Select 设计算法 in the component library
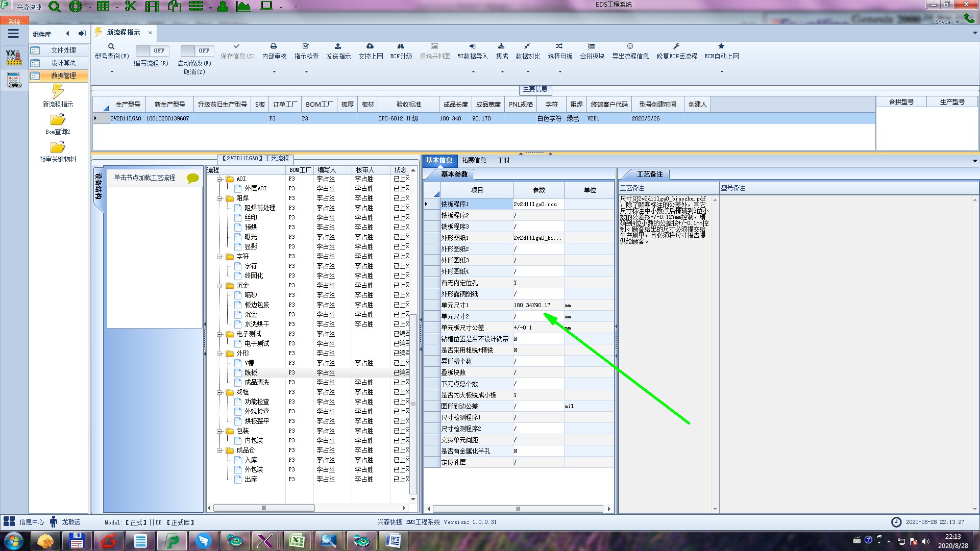Screen dimensions: 980x551 click(x=63, y=63)
